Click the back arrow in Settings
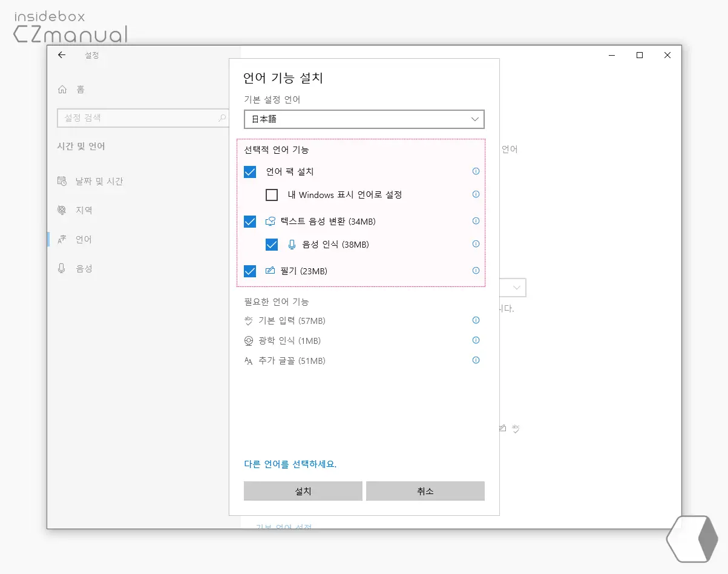This screenshot has width=728, height=574. click(x=61, y=54)
